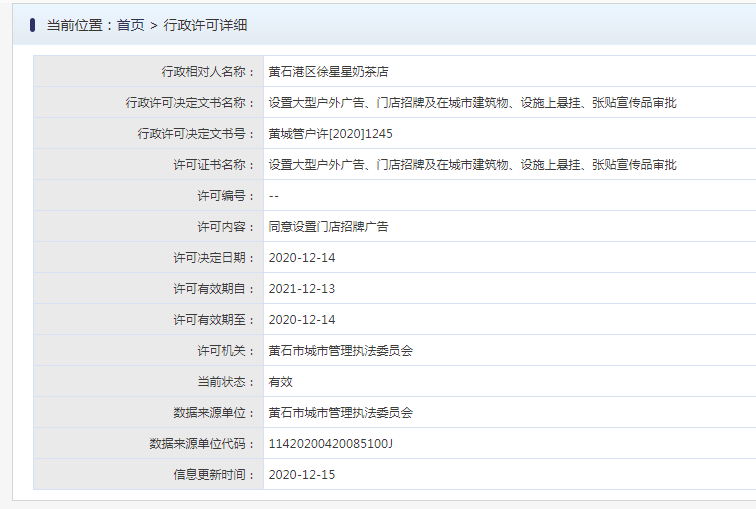Click the 许可决定日期 value 2020-12-14
756x509 pixels.
coord(302,258)
